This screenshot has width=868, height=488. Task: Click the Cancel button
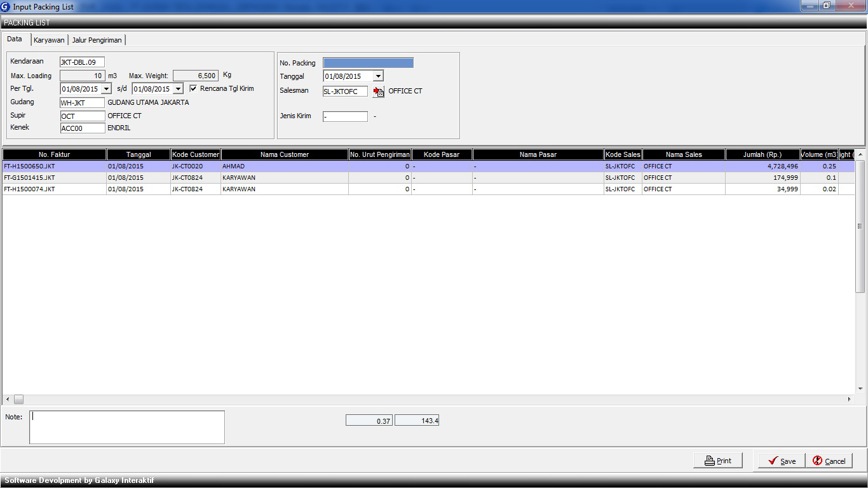click(829, 461)
